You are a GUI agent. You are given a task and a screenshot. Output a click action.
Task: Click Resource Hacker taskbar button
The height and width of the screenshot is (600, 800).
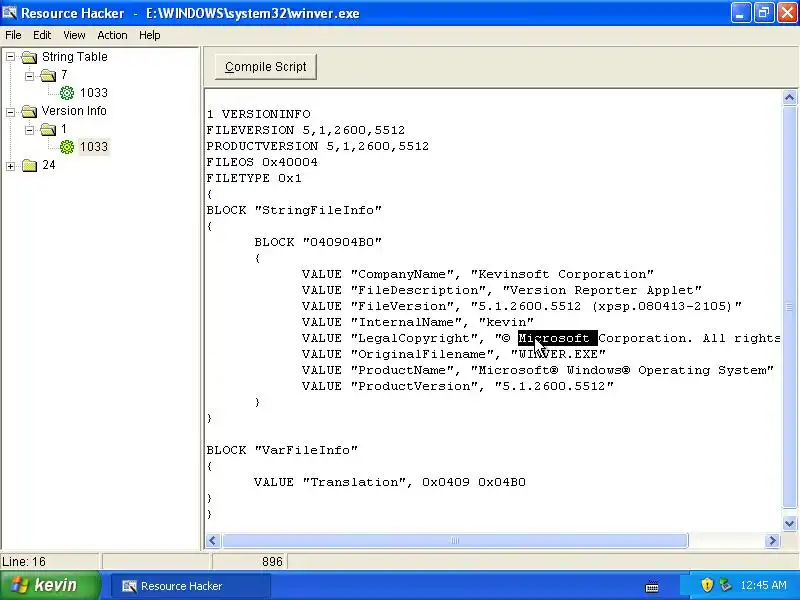coord(190,586)
